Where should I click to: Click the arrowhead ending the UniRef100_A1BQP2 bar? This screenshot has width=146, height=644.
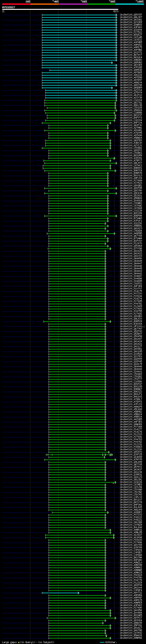[x=108, y=512]
